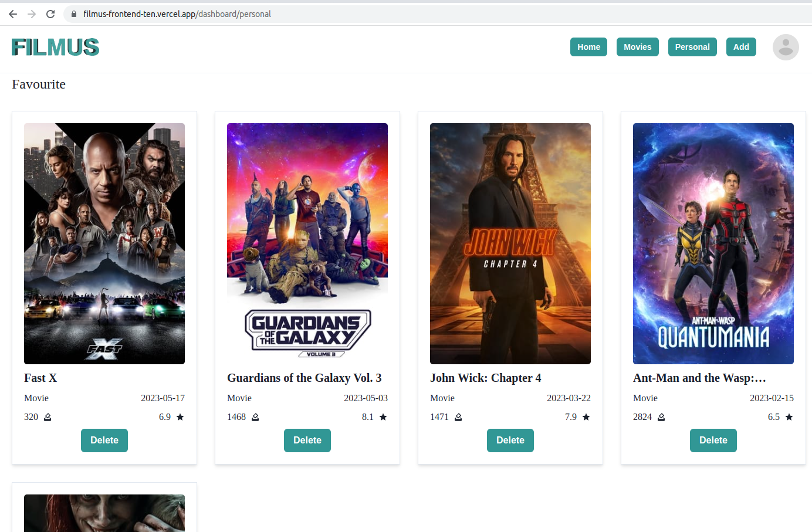812x532 pixels.
Task: Click the FILMUS logo
Action: click(x=56, y=47)
